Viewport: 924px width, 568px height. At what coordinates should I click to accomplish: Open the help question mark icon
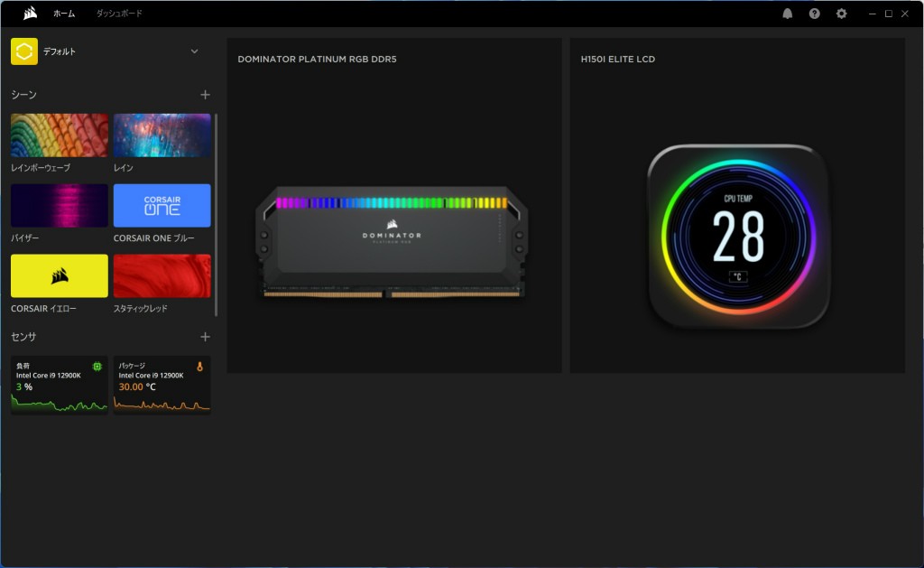pos(815,14)
